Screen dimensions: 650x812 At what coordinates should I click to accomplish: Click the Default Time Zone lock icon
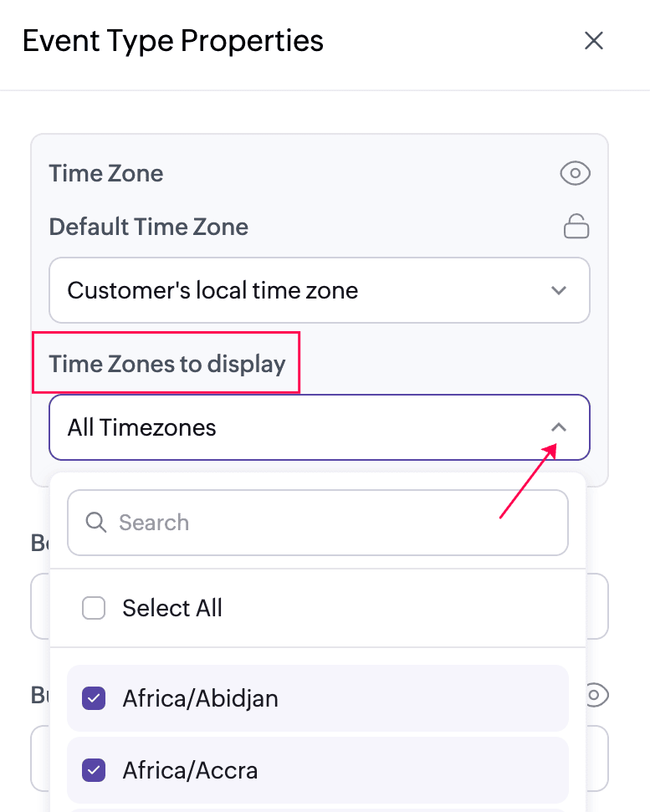576,226
